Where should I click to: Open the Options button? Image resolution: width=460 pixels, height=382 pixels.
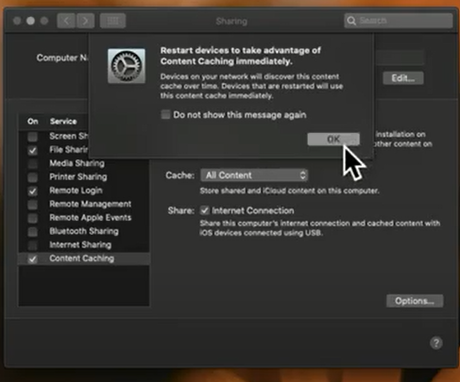pos(415,301)
